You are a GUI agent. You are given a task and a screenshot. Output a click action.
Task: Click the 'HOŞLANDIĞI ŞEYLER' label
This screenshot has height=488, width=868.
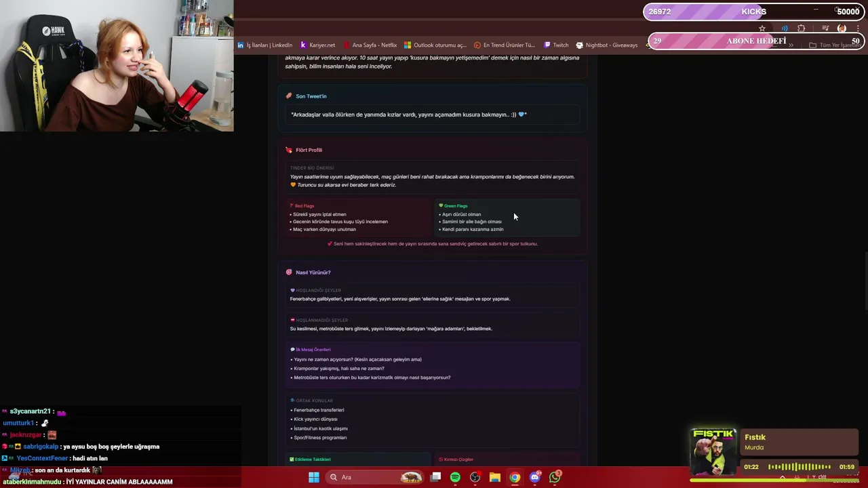(318, 290)
